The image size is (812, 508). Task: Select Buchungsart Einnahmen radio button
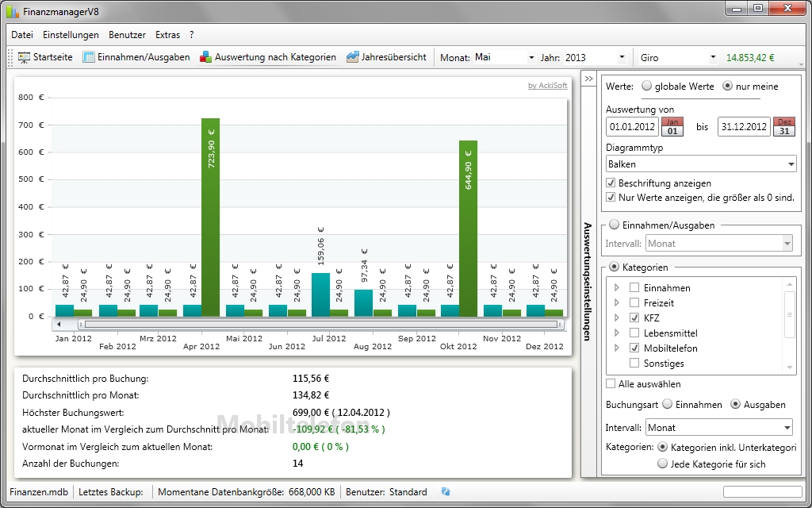[x=668, y=404]
